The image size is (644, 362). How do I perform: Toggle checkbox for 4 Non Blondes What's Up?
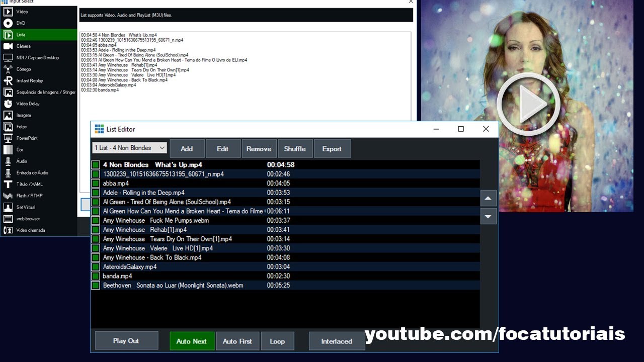96,165
